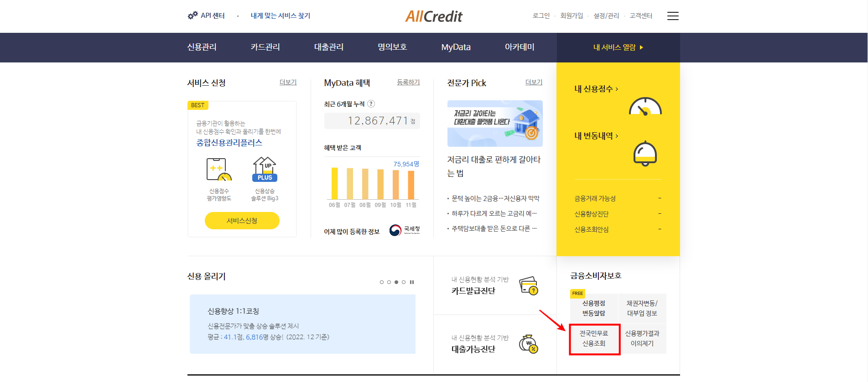Click the 12,867,471 cumulative count field

pyautogui.click(x=372, y=121)
